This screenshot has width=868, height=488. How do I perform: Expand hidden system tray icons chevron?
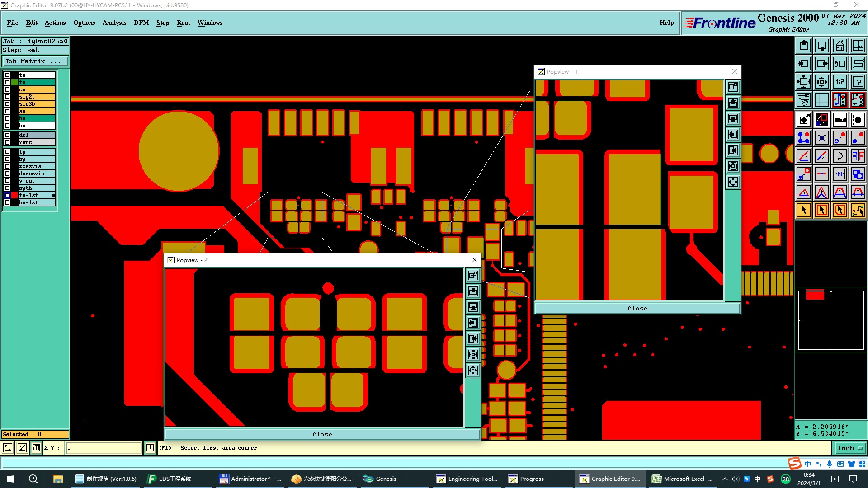tap(725, 479)
